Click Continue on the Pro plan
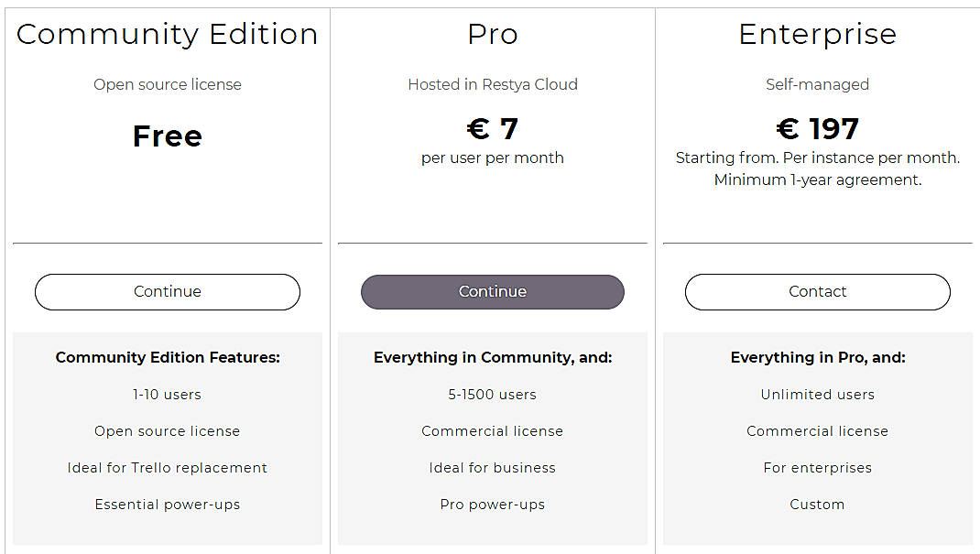980x554 pixels. [492, 291]
